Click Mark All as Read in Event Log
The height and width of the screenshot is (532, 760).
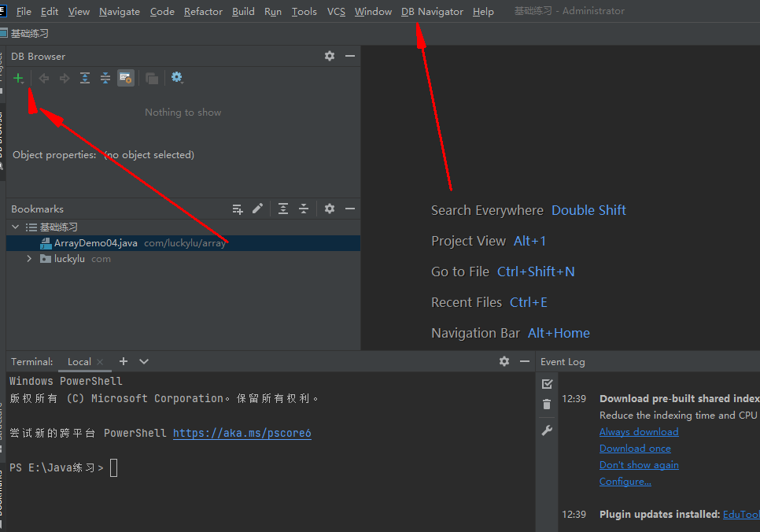pos(547,384)
